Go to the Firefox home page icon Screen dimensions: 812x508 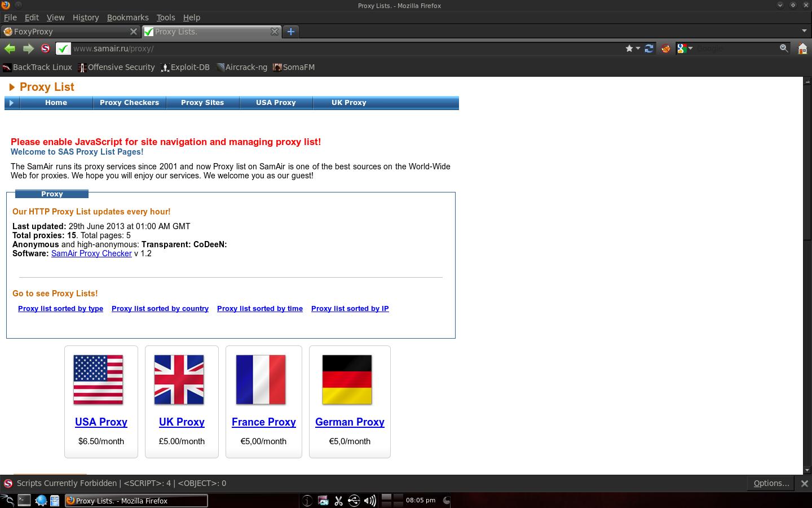pyautogui.click(x=802, y=49)
